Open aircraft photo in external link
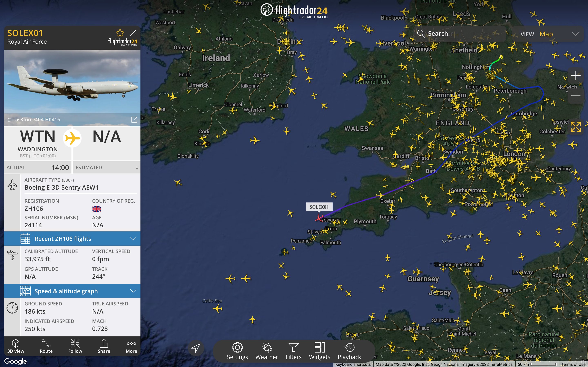This screenshot has width=588, height=367. (134, 119)
